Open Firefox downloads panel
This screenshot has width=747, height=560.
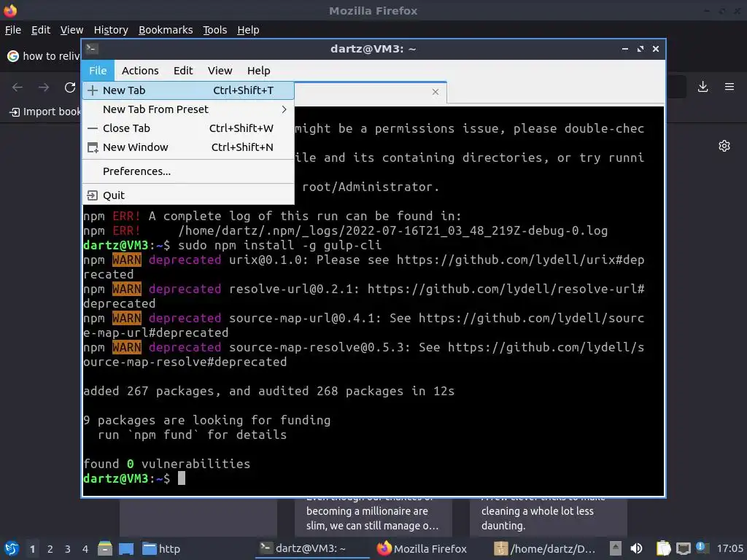[703, 87]
